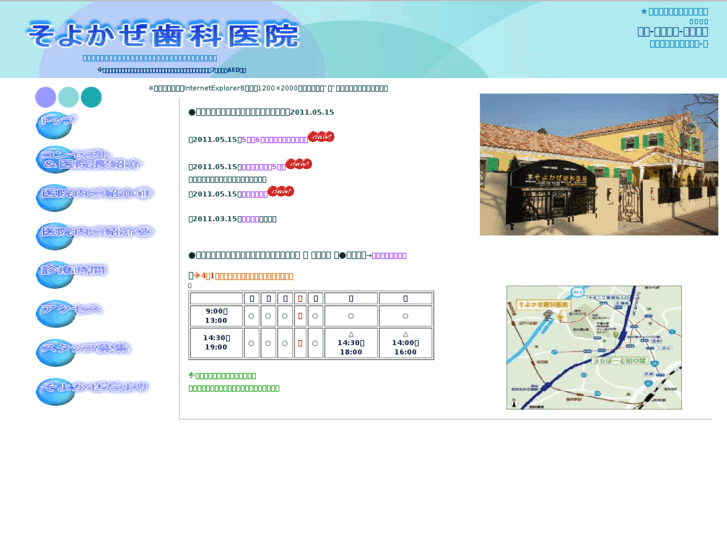Screen dimensions: 727x545
Task: Open the 2011.05.15 news link starting with 5
Action: (274, 140)
